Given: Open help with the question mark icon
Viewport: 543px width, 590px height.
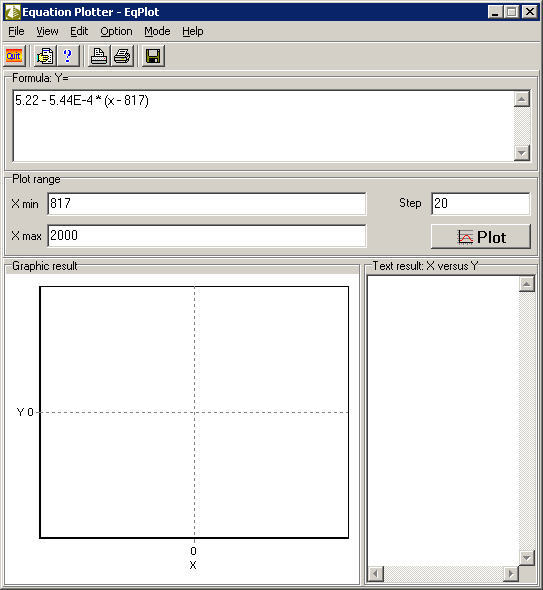Looking at the screenshot, I should [68, 56].
